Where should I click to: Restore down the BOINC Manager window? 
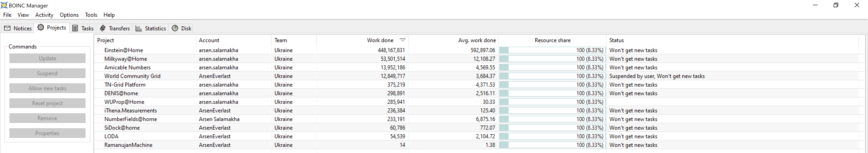(836, 5)
